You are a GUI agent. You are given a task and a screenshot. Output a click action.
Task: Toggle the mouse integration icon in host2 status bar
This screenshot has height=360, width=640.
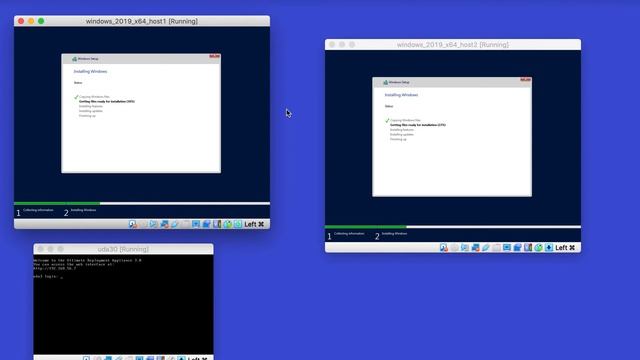click(x=539, y=248)
